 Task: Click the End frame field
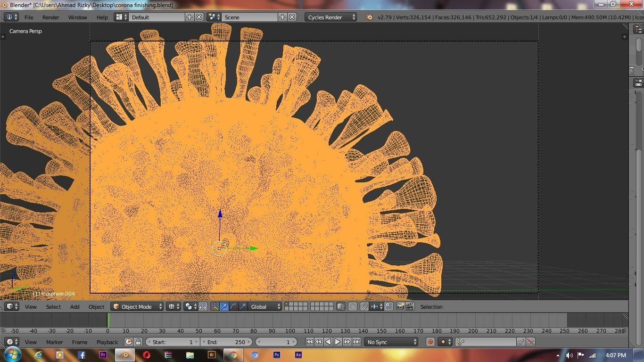click(x=226, y=342)
